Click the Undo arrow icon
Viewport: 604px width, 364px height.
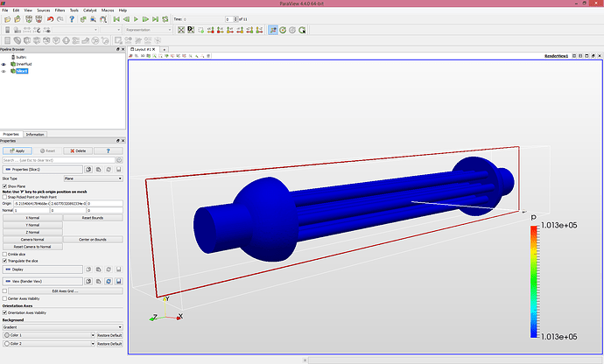click(48, 18)
